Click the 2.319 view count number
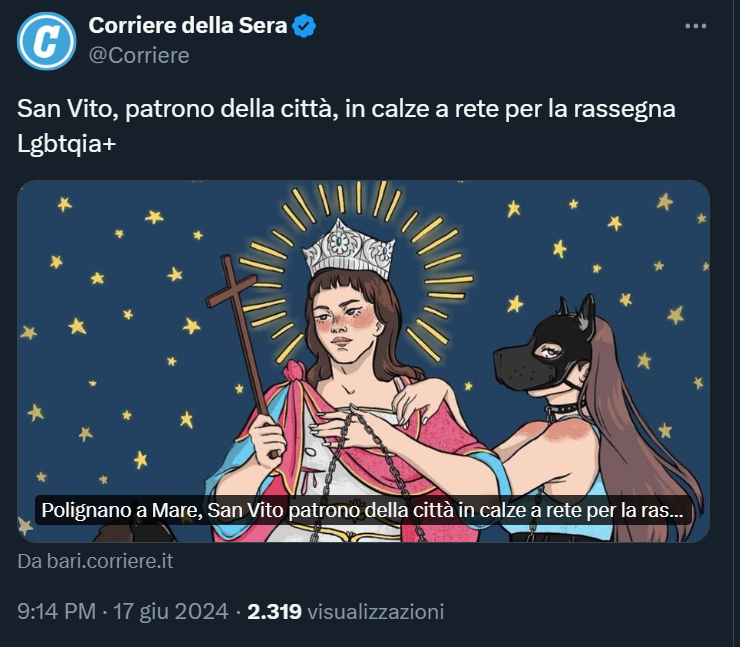This screenshot has width=740, height=647. point(274,611)
